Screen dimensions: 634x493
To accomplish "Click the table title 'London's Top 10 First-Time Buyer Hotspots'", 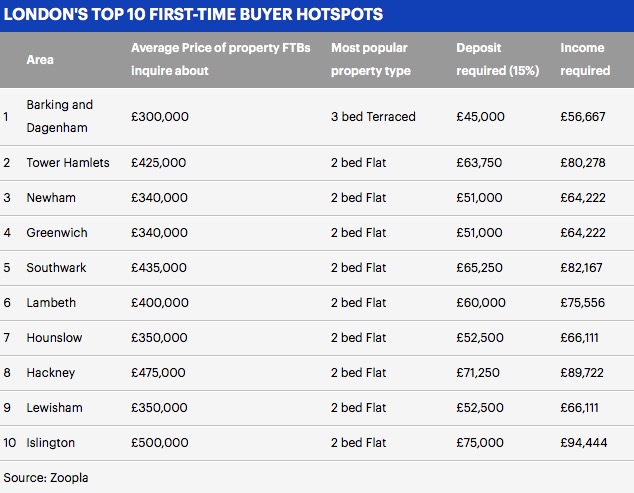I will click(193, 14).
